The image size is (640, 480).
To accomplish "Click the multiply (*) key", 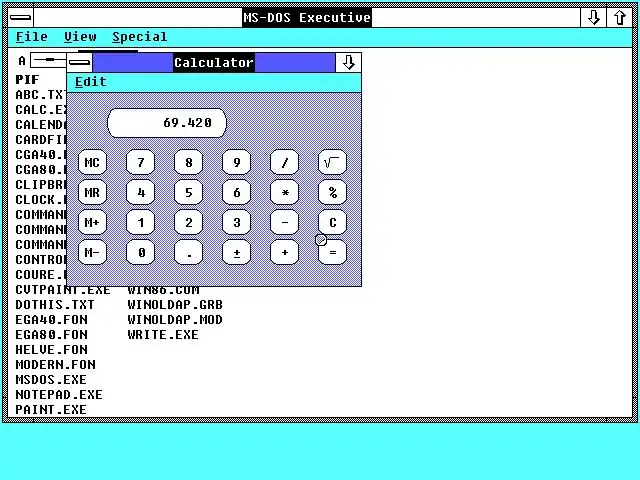I will [x=284, y=192].
